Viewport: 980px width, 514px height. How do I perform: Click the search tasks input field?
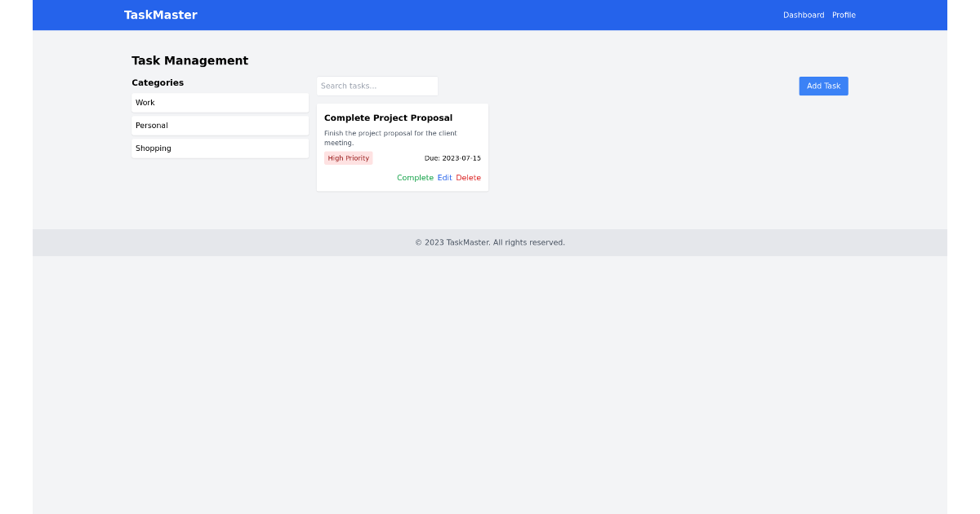376,86
